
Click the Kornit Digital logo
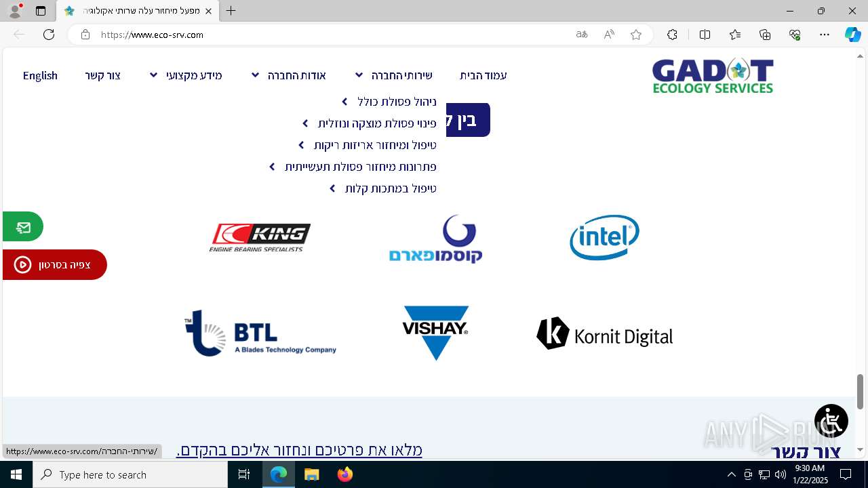tap(604, 333)
